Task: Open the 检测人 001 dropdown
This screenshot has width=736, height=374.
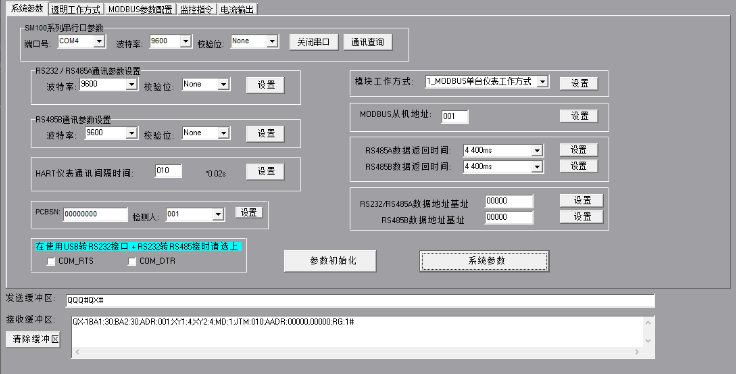Action: pyautogui.click(x=218, y=214)
